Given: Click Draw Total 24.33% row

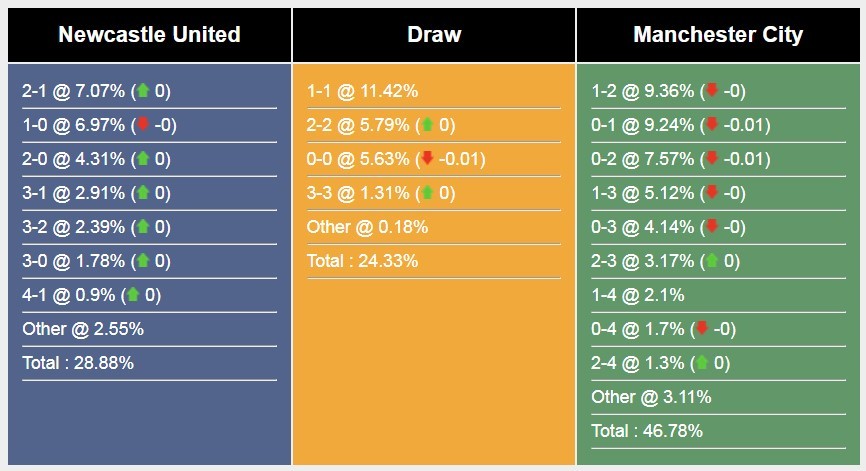Looking at the screenshot, I should pyautogui.click(x=362, y=261).
